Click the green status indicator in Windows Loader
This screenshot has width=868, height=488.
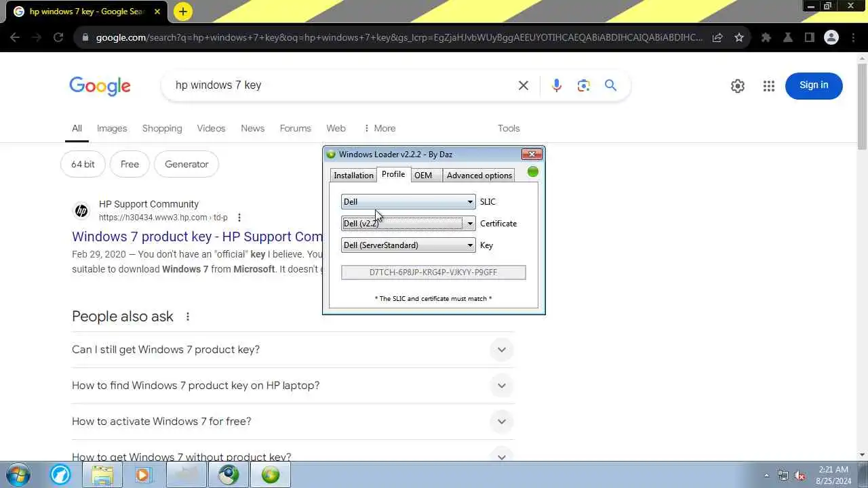(x=533, y=172)
